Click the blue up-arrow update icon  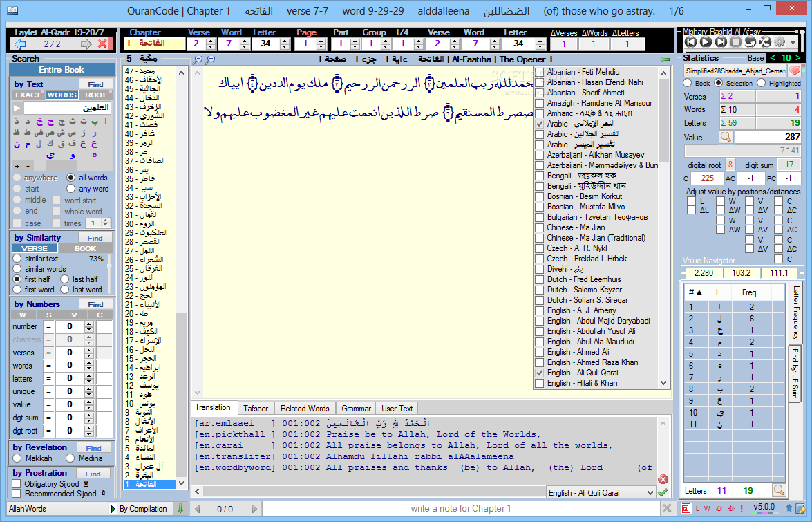789,509
